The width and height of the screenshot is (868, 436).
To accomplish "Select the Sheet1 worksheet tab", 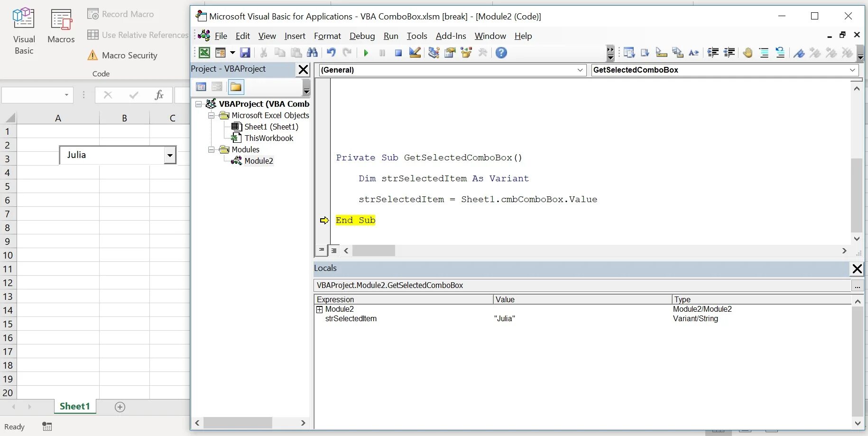I will click(75, 407).
